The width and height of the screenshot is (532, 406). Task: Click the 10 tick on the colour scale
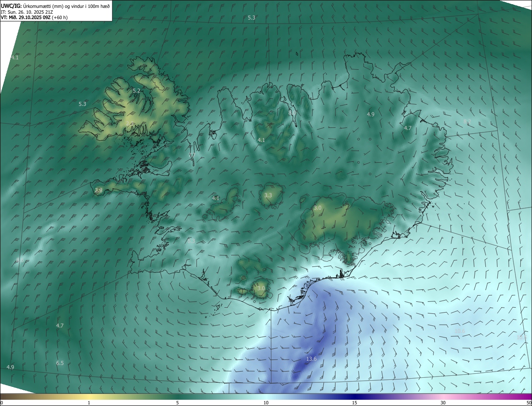click(x=266, y=403)
